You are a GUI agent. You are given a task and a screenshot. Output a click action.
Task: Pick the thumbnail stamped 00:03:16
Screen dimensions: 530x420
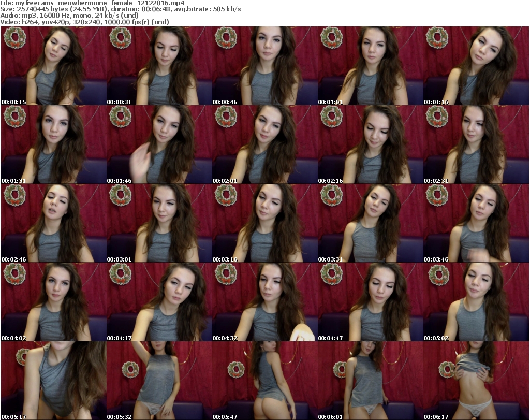[264, 223]
